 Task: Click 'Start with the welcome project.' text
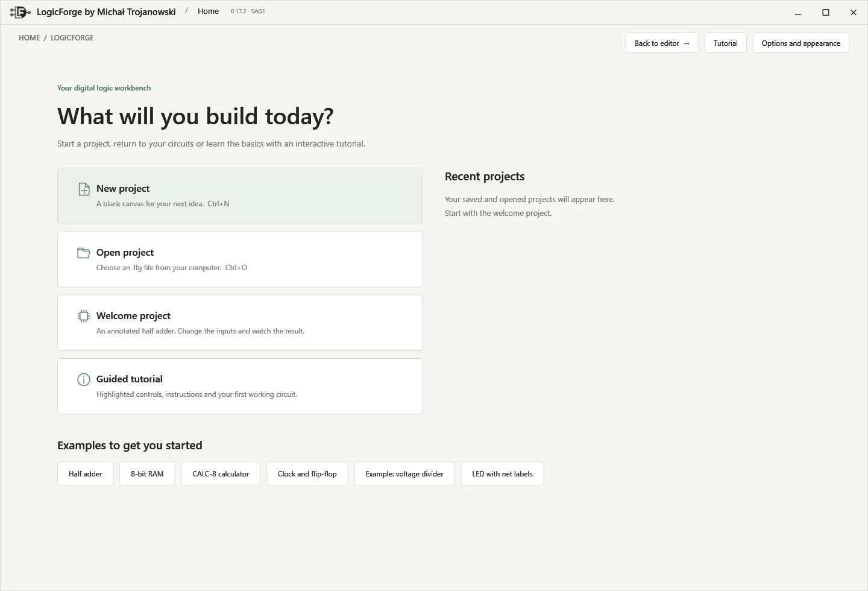498,213
